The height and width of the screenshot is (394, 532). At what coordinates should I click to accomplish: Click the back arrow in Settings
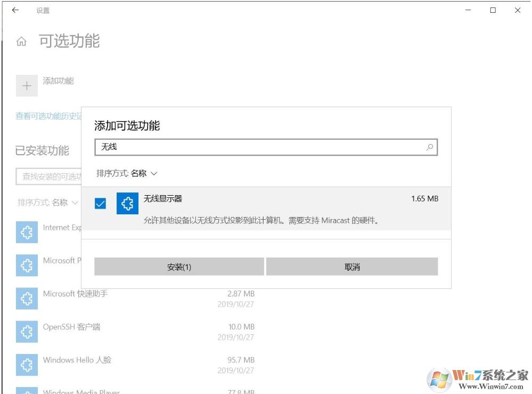click(x=15, y=10)
